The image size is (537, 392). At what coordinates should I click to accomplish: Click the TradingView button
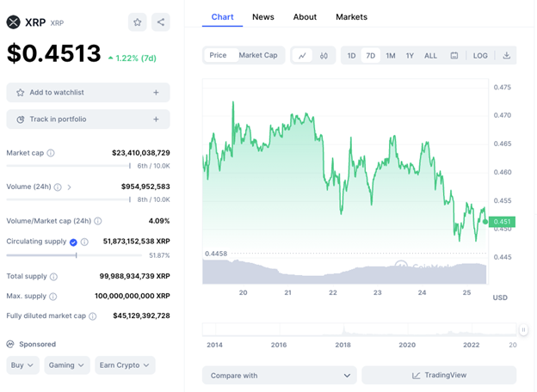coord(439,376)
